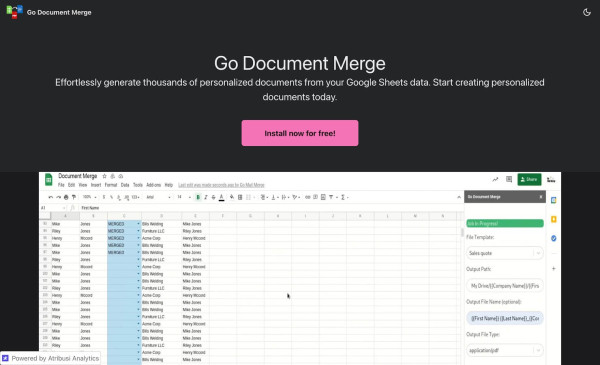Open the 123 number format dropdown
The height and width of the screenshot is (365, 600).
pos(135,197)
